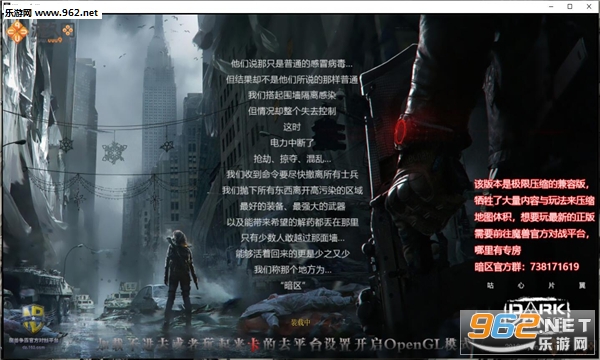Click the red group number '暗区官方群：738171619'

(x=527, y=267)
